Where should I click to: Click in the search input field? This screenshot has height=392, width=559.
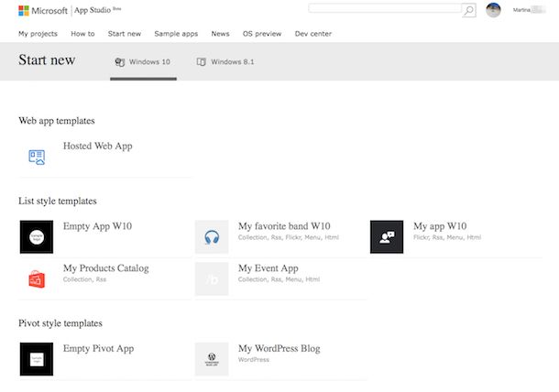coord(385,8)
